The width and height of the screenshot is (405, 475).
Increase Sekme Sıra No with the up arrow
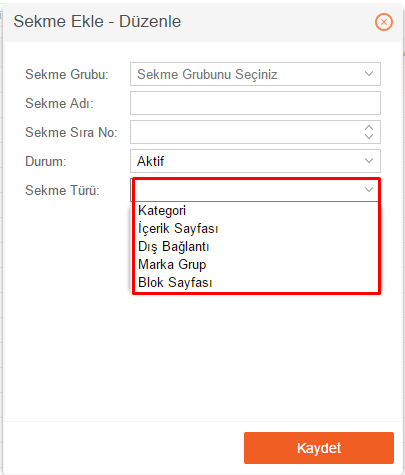point(369,128)
